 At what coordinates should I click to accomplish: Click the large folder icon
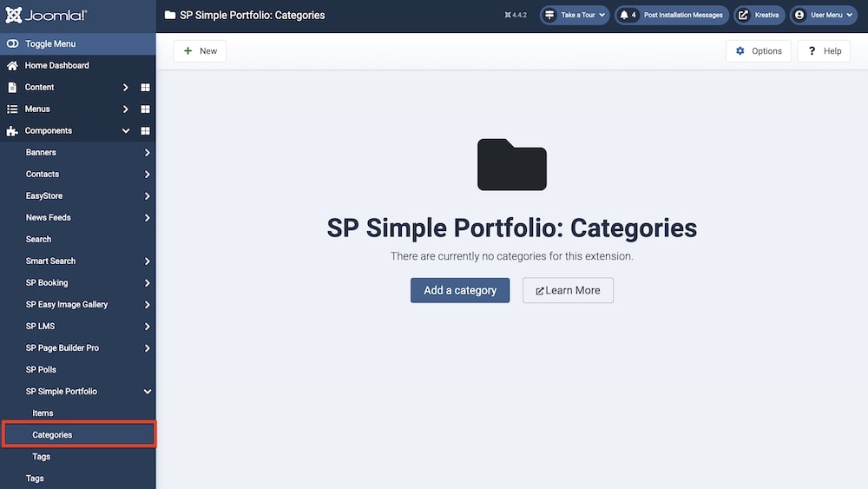tap(512, 165)
